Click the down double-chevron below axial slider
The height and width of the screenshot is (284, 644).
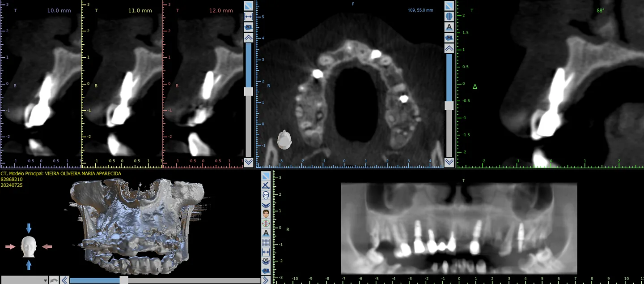click(449, 162)
